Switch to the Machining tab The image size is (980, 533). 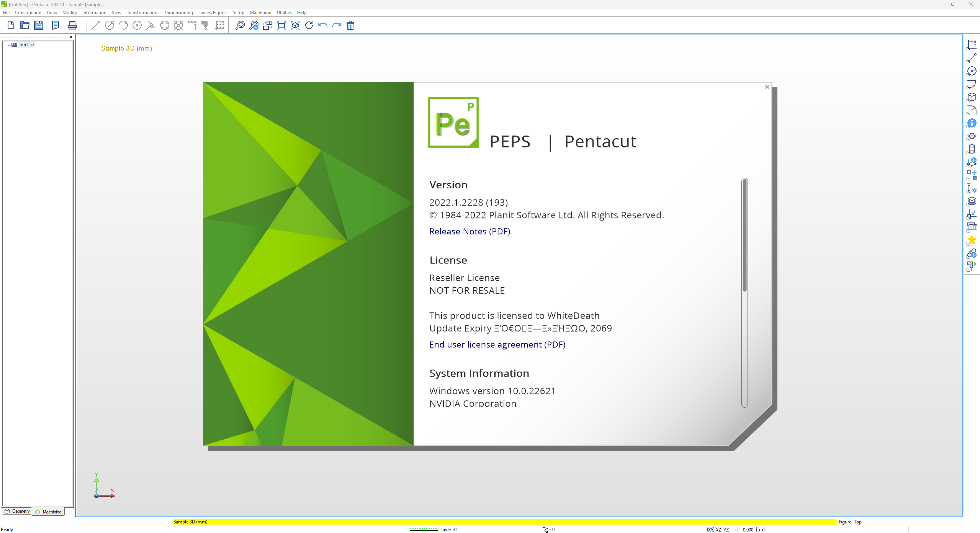pos(48,512)
